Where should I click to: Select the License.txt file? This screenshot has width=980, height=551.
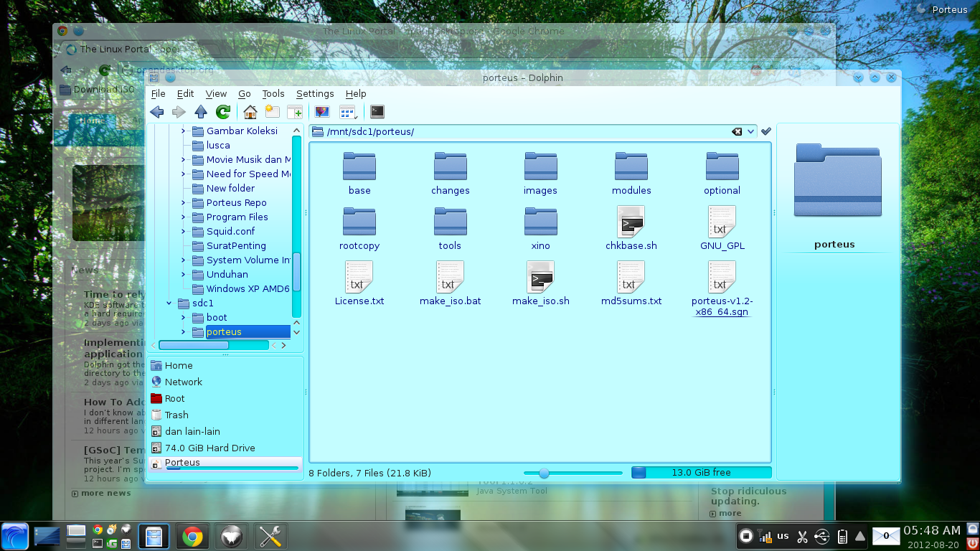359,284
